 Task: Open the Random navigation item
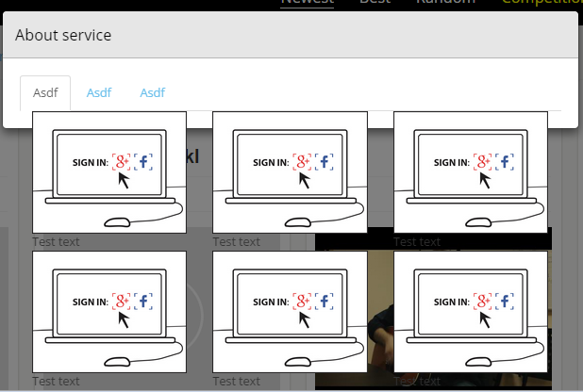point(445,2)
